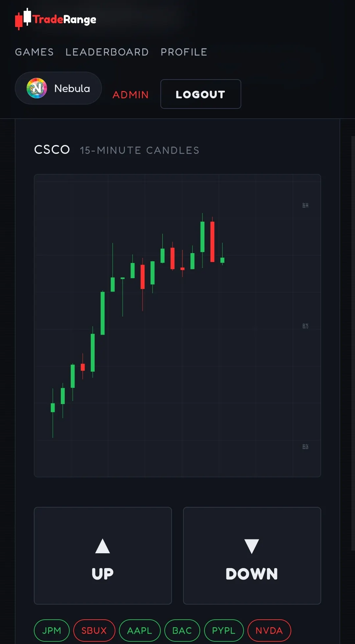
Task: Select the NVDA ticker chip
Action: (x=269, y=631)
